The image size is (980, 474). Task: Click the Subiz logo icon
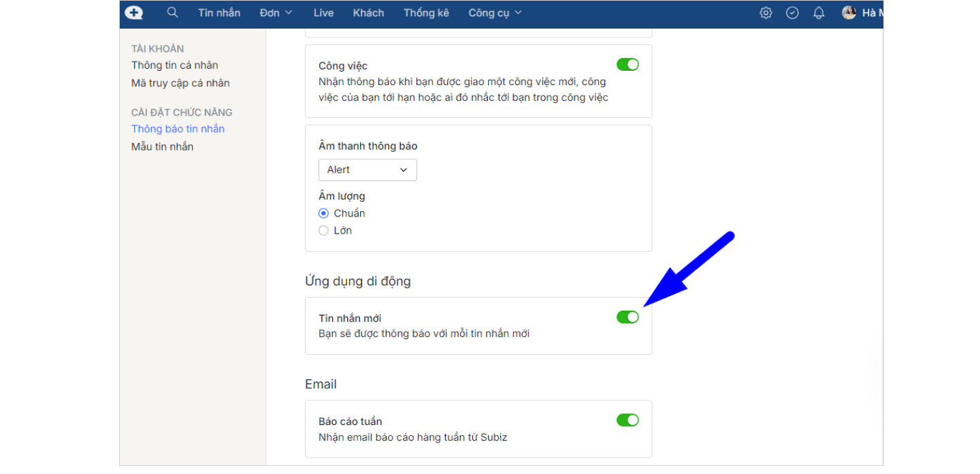(134, 13)
